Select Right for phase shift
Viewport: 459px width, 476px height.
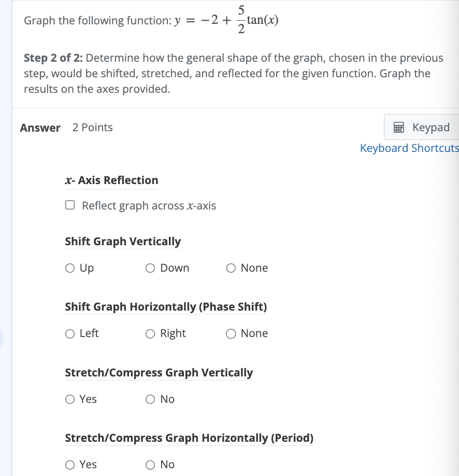(x=150, y=333)
